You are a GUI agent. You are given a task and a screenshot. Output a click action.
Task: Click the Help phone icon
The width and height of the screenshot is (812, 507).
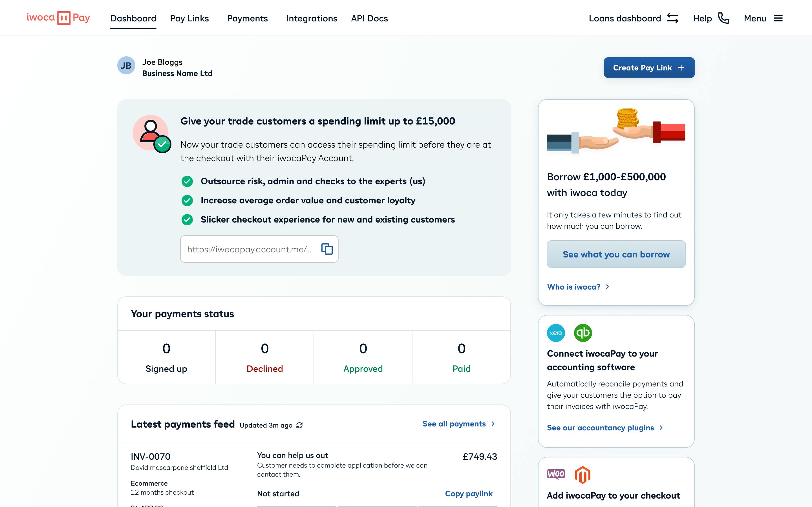click(x=723, y=18)
